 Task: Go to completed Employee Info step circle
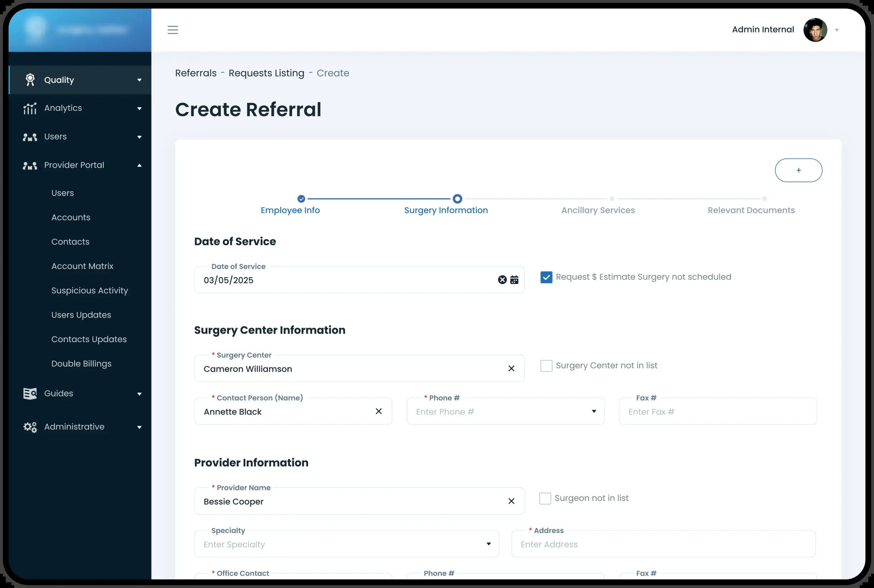coord(301,199)
